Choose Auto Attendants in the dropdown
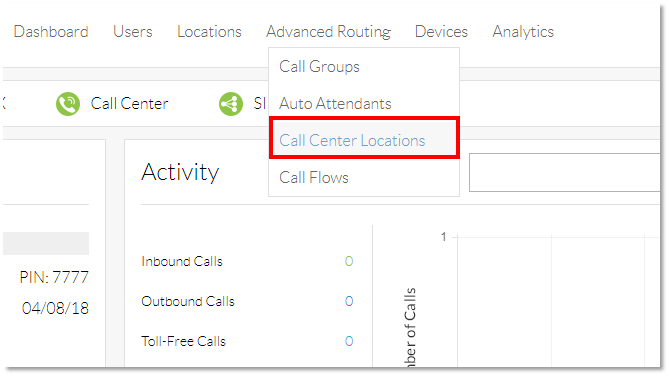The width and height of the screenshot is (669, 376). click(x=335, y=104)
